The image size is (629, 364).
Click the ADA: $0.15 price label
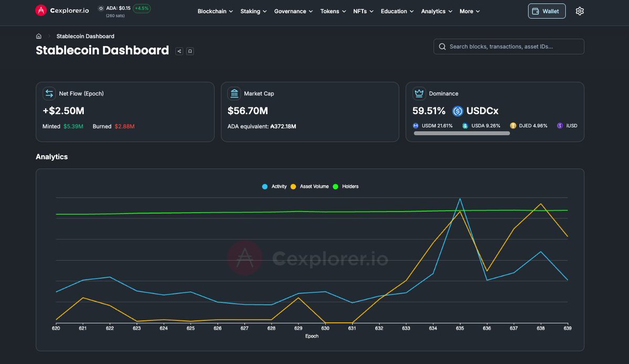(118, 8)
